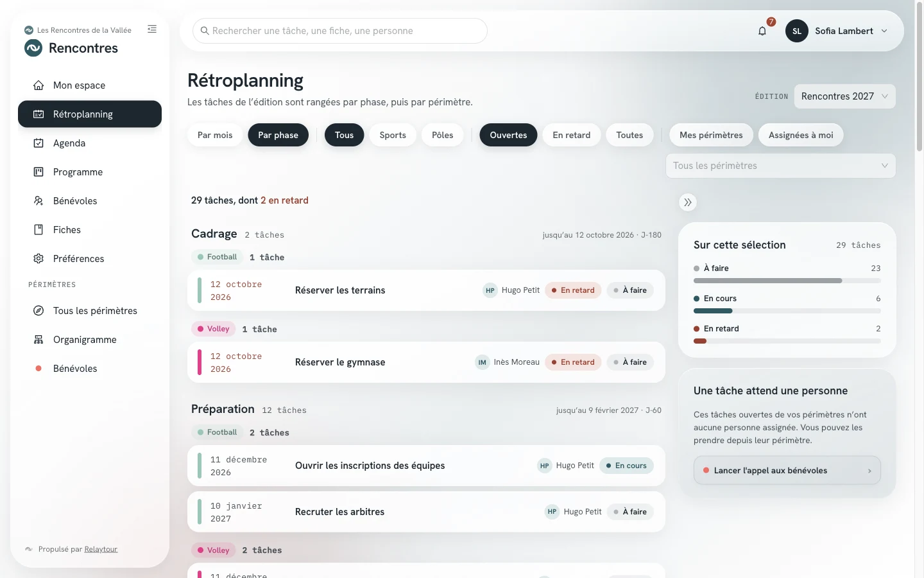Click the Mon espace home icon

(38, 85)
